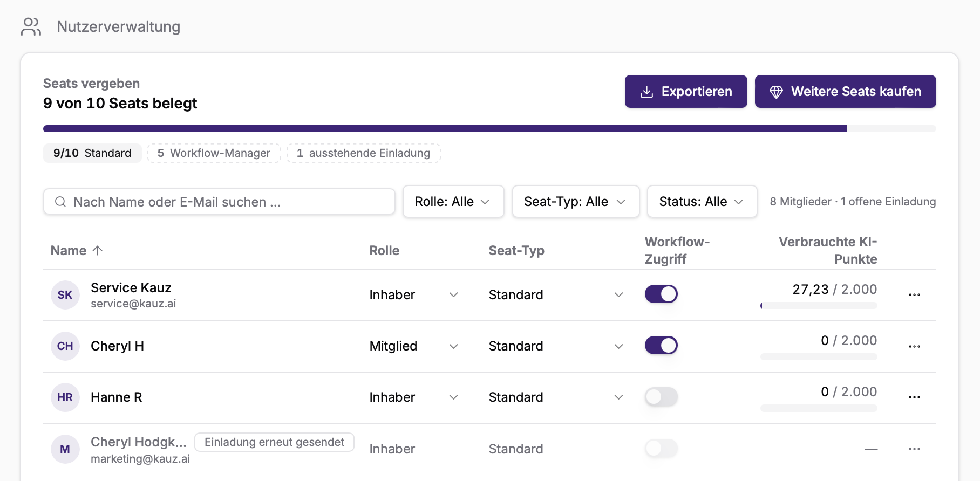
Task: Click the Verbrauchte KI-Punkte column header
Action: tap(828, 251)
